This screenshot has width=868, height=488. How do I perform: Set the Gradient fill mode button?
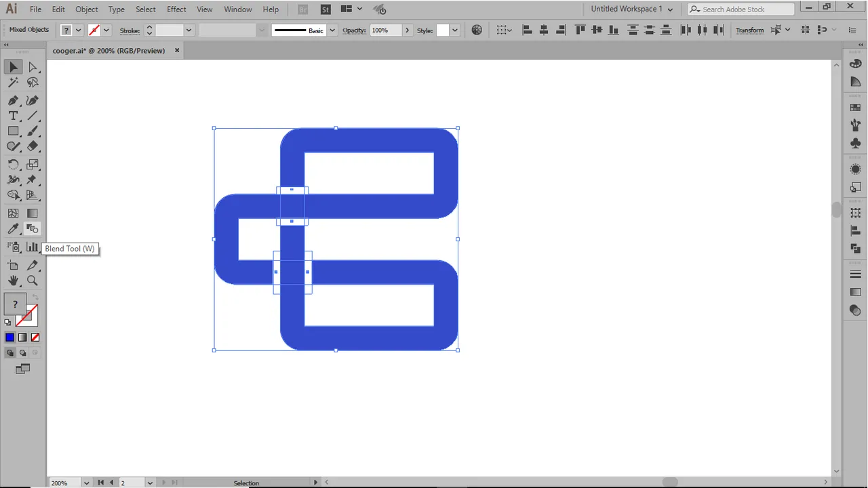point(22,338)
